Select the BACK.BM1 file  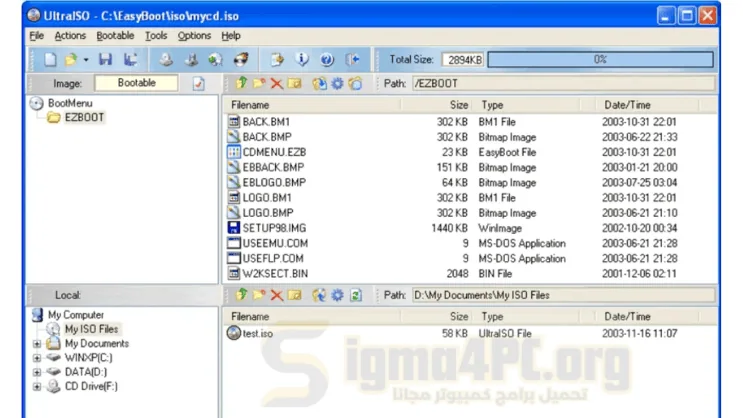(x=266, y=122)
